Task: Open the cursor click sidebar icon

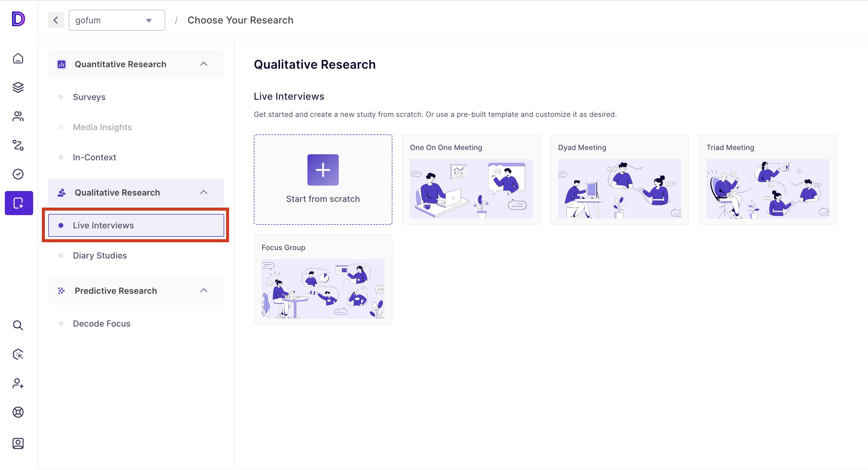Action: 18,354
